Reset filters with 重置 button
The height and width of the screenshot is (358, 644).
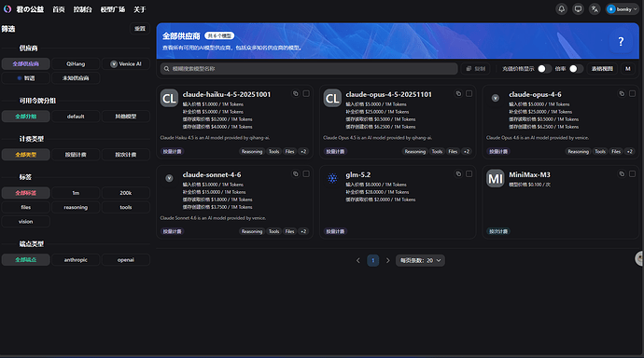click(x=140, y=29)
